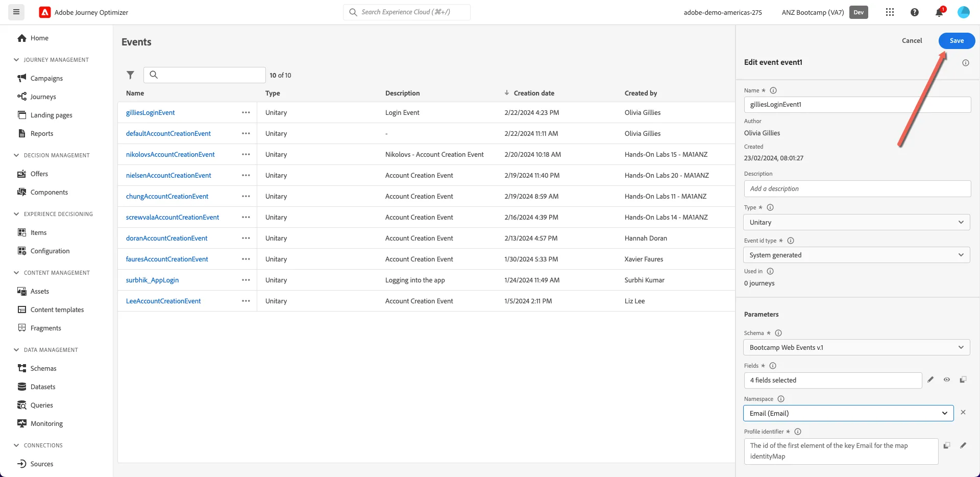The image size is (980, 477).
Task: Open the user profile avatar
Action: click(963, 12)
